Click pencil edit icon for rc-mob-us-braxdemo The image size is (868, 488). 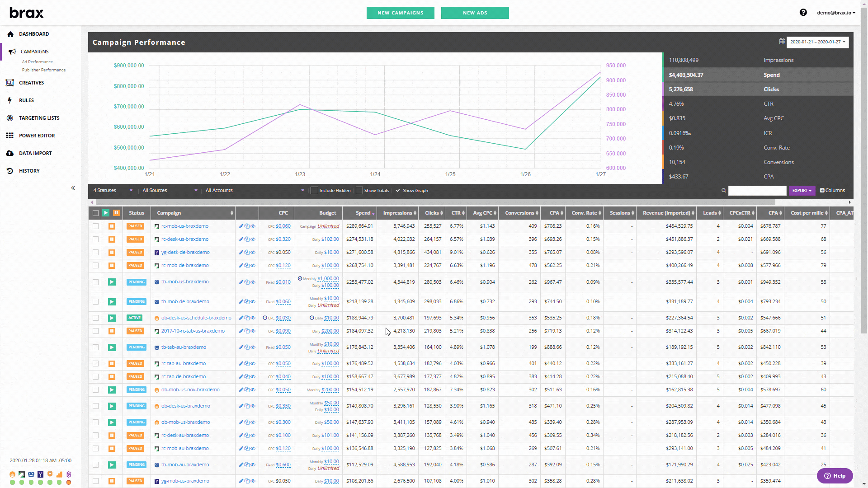point(241,226)
